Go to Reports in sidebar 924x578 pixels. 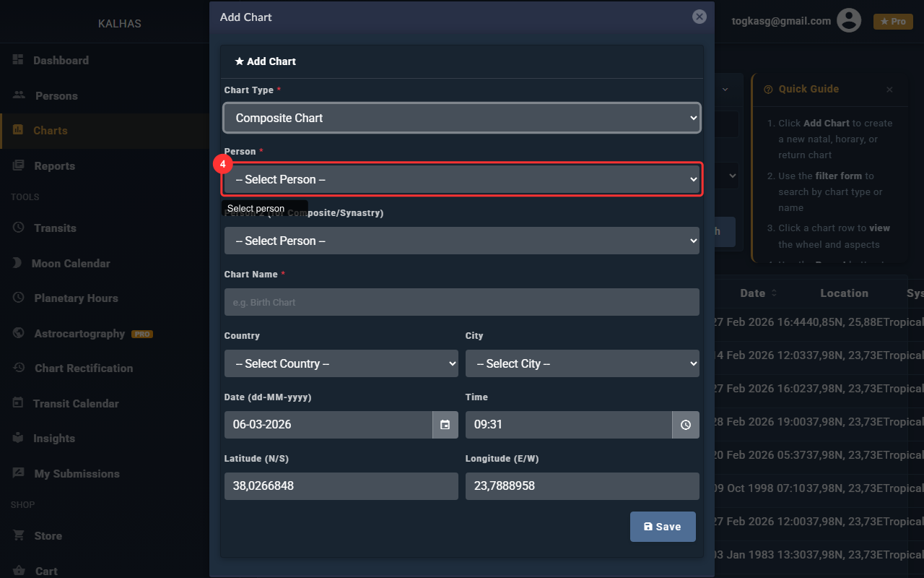click(x=54, y=165)
